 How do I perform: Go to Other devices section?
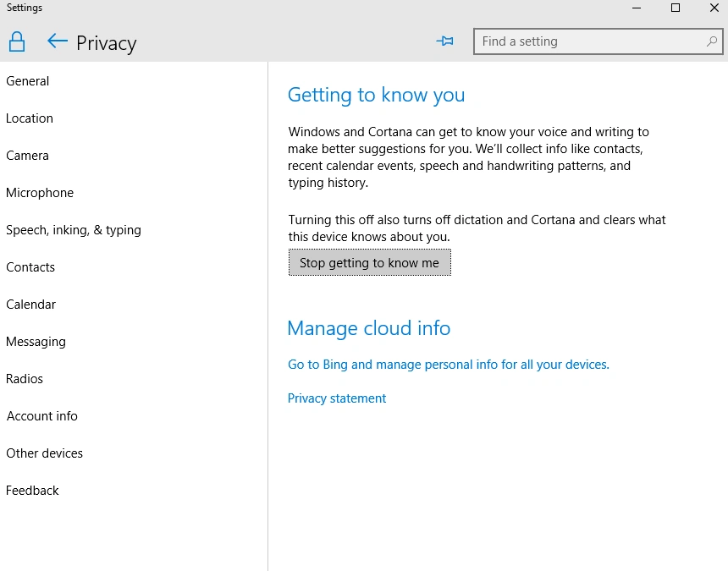tap(44, 453)
